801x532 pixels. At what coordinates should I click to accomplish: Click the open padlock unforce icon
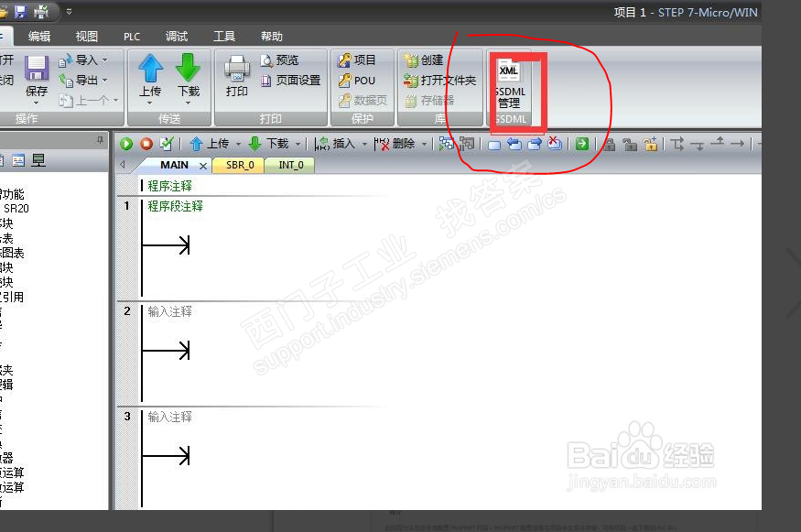click(630, 145)
